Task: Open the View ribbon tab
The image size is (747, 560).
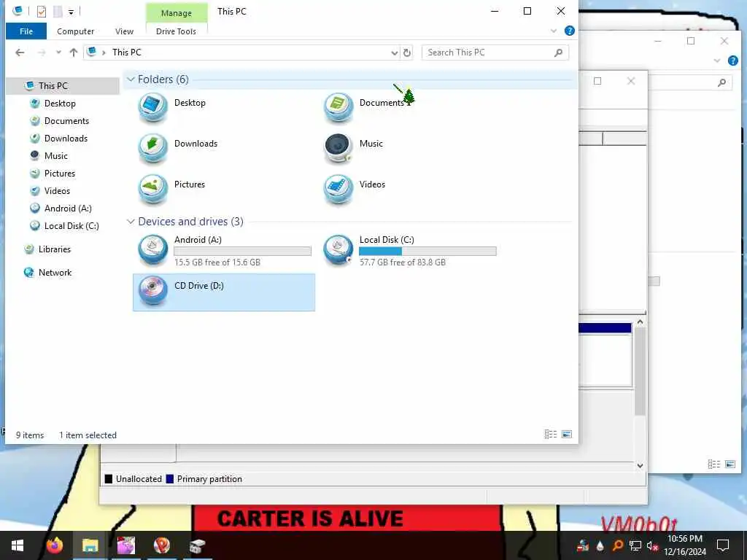Action: point(124,31)
